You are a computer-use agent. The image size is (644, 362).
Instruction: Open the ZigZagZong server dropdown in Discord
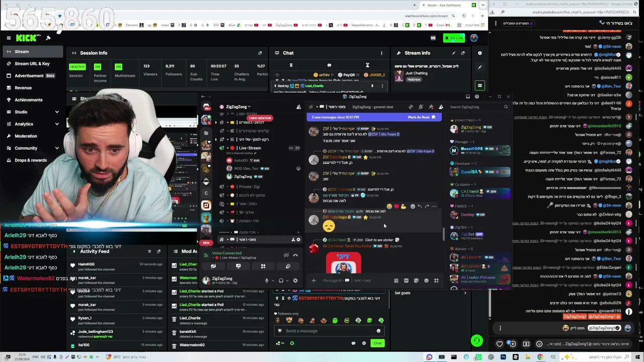coord(238,107)
